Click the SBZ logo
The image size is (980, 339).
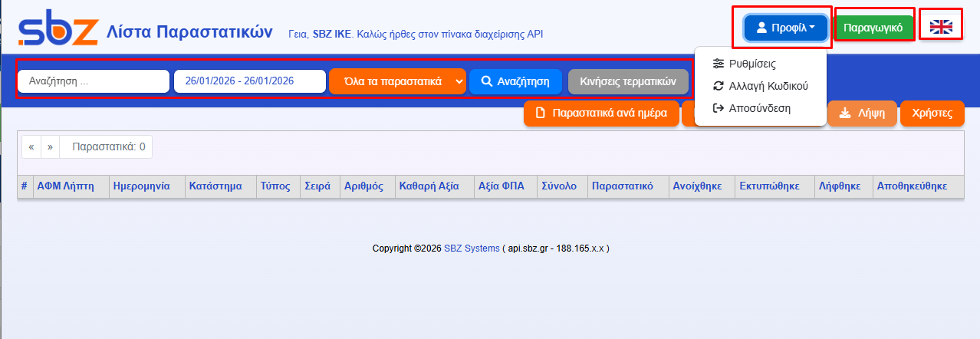(58, 31)
